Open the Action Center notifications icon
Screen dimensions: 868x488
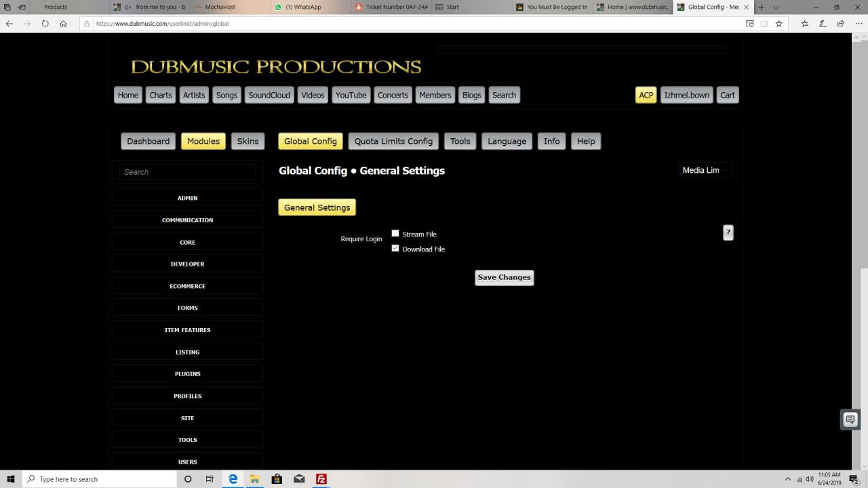pyautogui.click(x=854, y=479)
